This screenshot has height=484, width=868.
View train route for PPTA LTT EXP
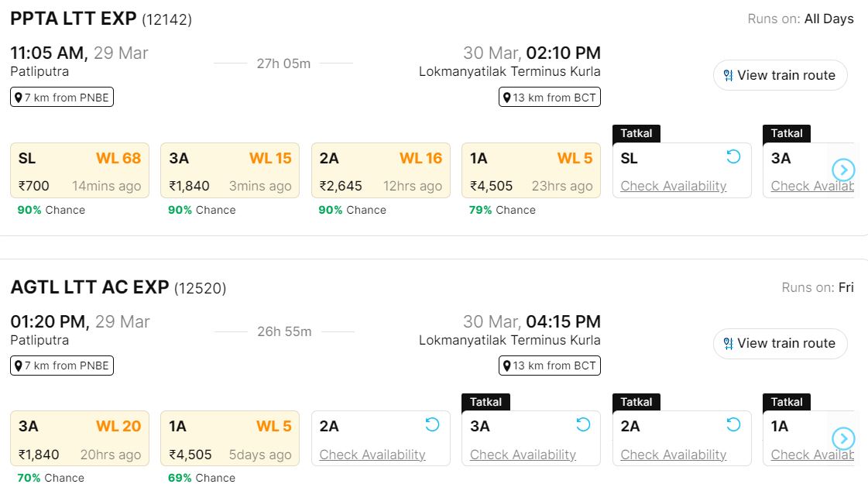780,75
